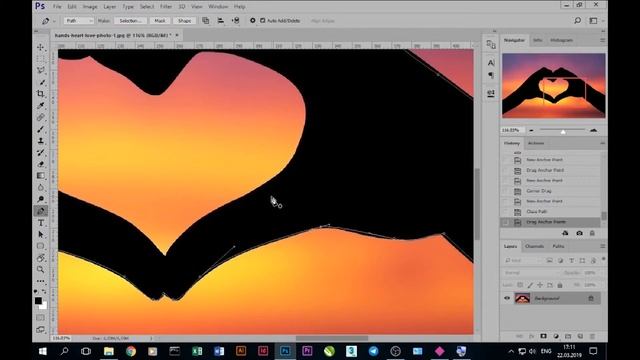Select the Healing Brush tool

(x=40, y=118)
